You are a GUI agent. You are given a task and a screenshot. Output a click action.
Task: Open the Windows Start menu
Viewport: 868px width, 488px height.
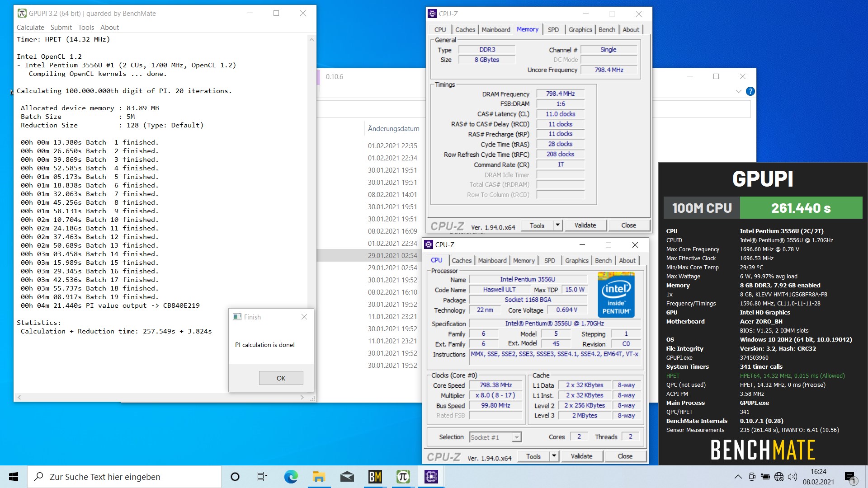(14, 477)
